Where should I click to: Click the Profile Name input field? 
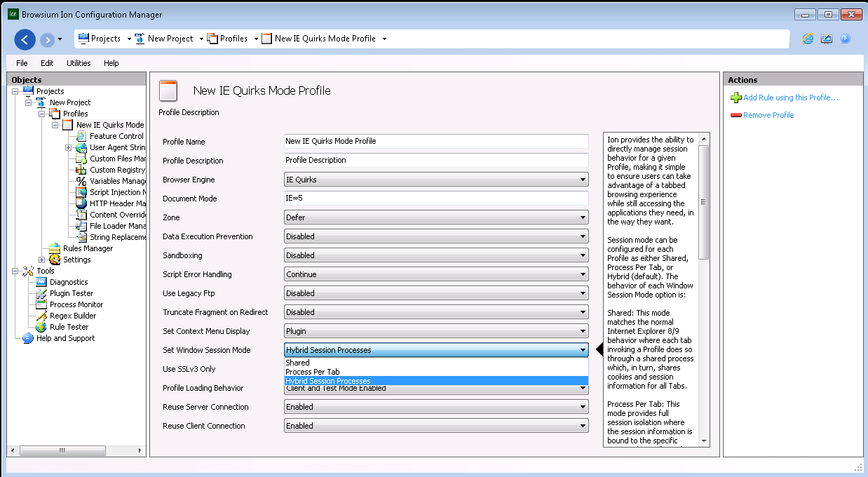point(436,141)
